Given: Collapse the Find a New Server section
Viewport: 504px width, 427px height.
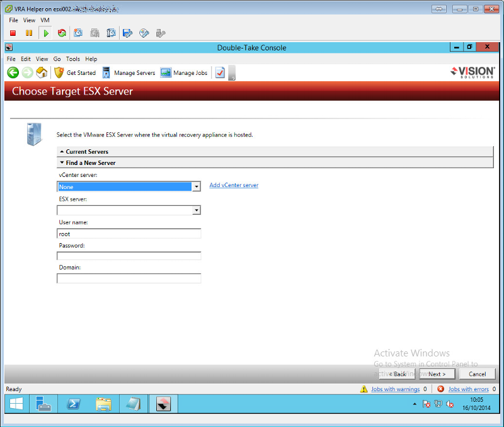Looking at the screenshot, I should [x=275, y=163].
